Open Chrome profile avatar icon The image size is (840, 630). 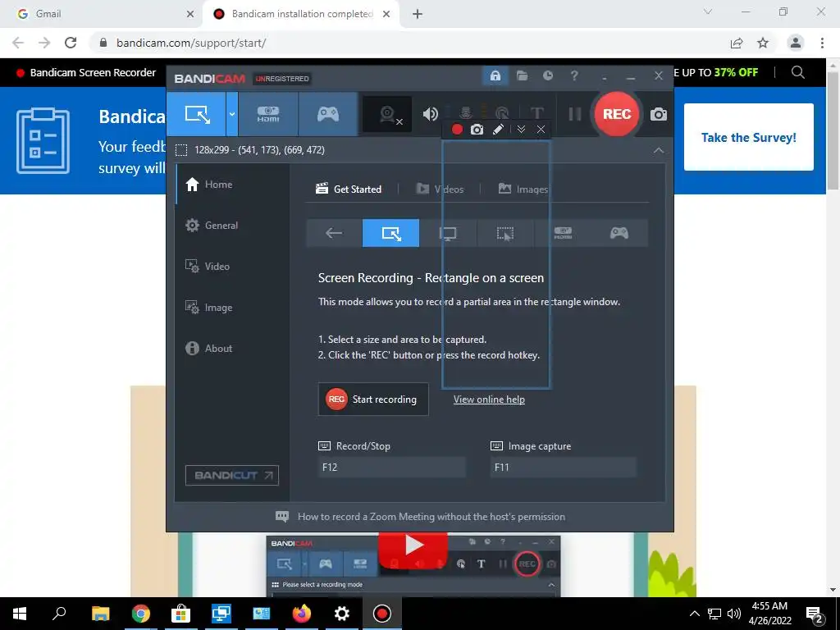click(796, 43)
